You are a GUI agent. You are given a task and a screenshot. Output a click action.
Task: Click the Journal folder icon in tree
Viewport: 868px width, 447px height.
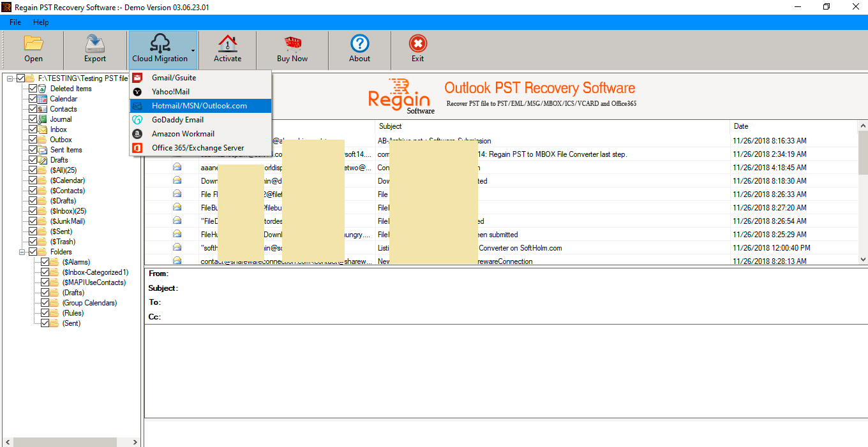(43, 119)
